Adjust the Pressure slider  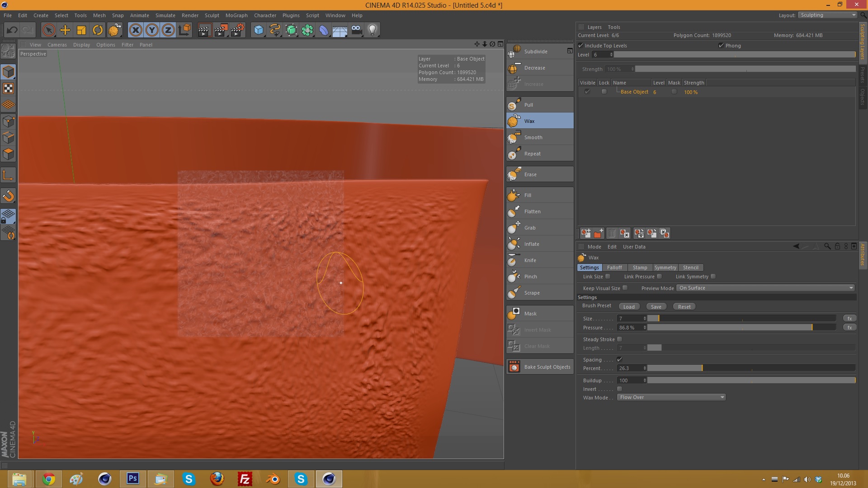click(741, 328)
